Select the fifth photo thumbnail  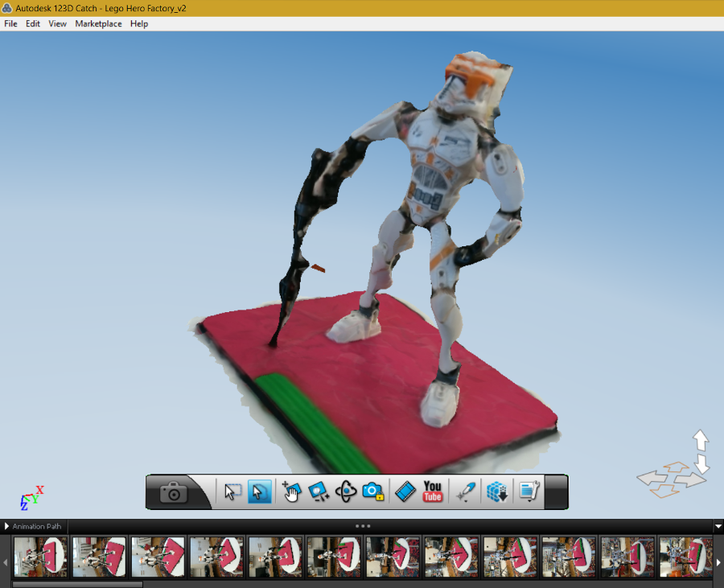(275, 557)
